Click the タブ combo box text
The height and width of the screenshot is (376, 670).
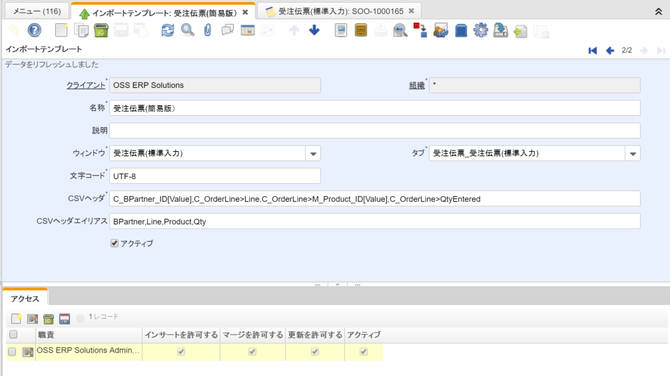[527, 153]
